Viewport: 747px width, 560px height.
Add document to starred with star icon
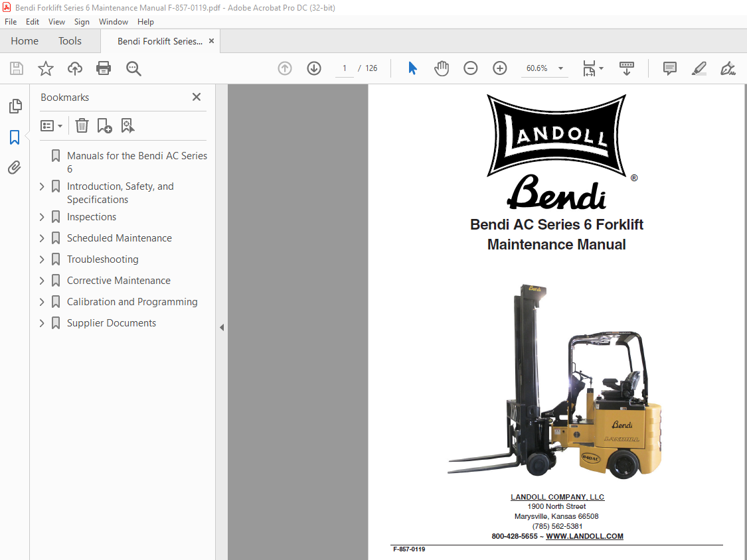(x=46, y=68)
